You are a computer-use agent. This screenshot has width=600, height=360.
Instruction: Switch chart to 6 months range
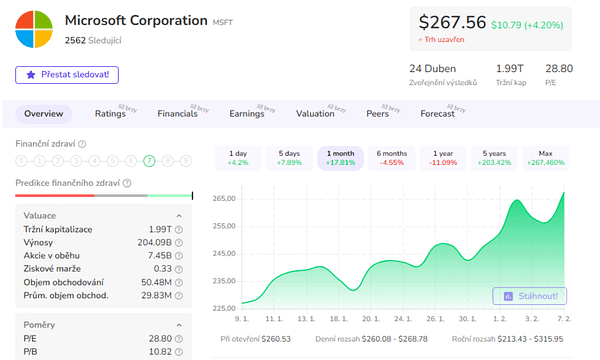[x=391, y=158]
